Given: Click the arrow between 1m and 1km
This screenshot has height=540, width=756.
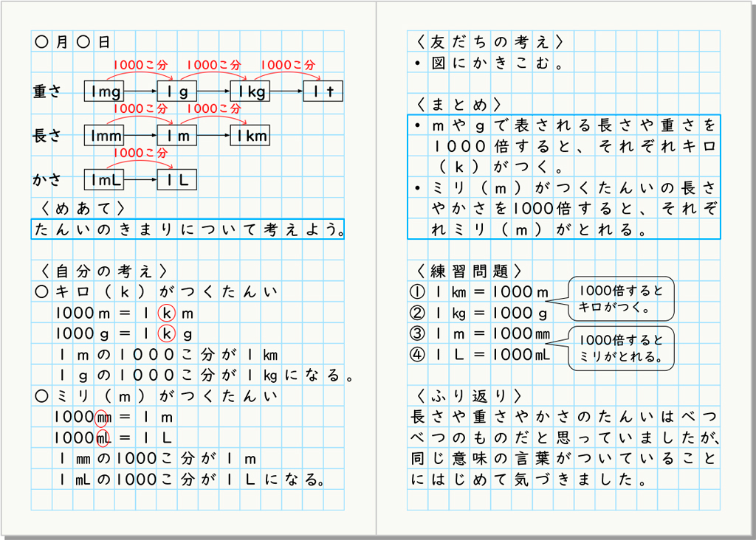Looking at the screenshot, I should (x=214, y=135).
